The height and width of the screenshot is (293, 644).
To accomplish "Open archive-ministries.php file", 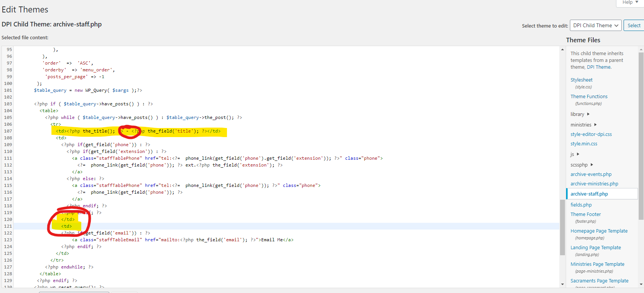I will pyautogui.click(x=594, y=184).
